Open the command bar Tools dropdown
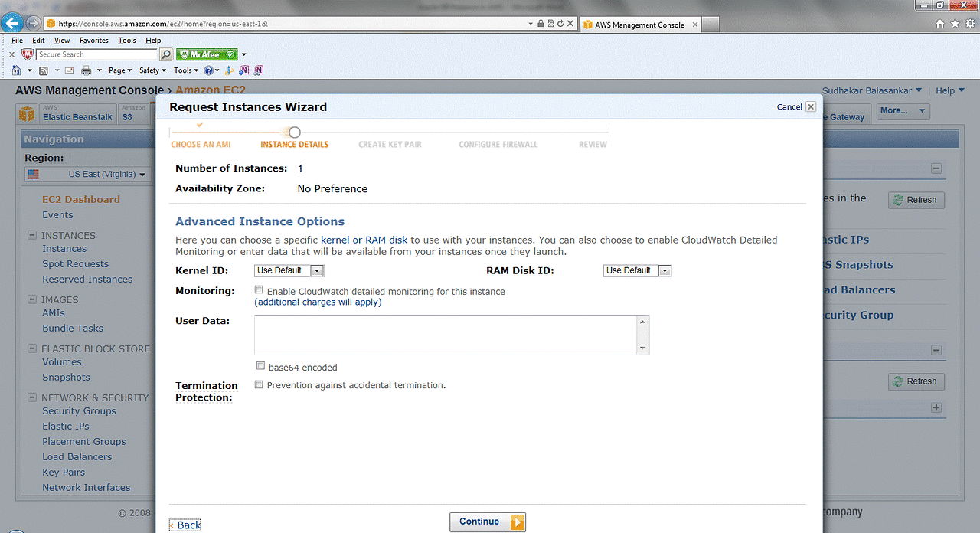This screenshot has height=533, width=980. pyautogui.click(x=186, y=70)
